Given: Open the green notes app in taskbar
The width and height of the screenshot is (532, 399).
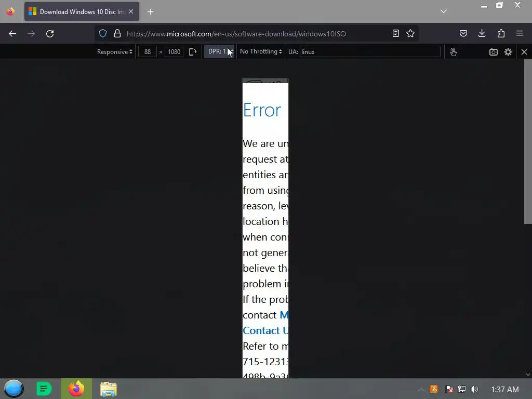Looking at the screenshot, I should (x=44, y=389).
